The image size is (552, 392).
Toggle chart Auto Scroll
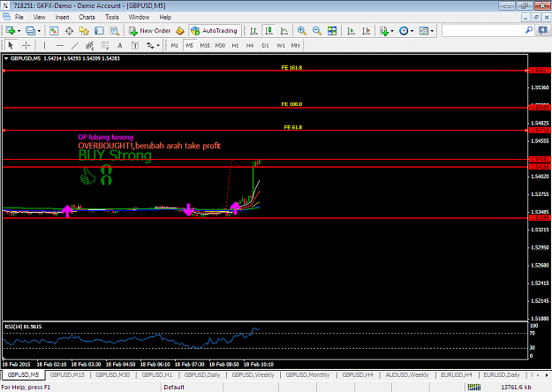pos(351,31)
